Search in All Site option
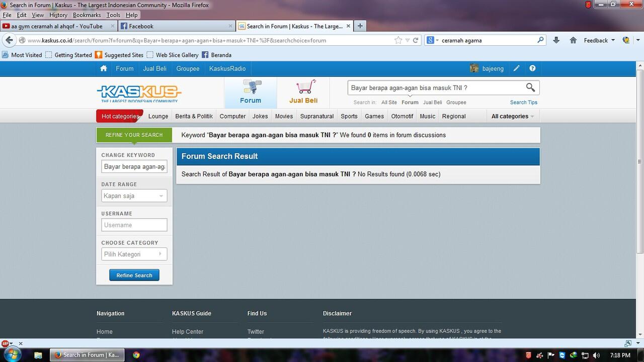Image resolution: width=644 pixels, height=362 pixels. click(x=389, y=102)
